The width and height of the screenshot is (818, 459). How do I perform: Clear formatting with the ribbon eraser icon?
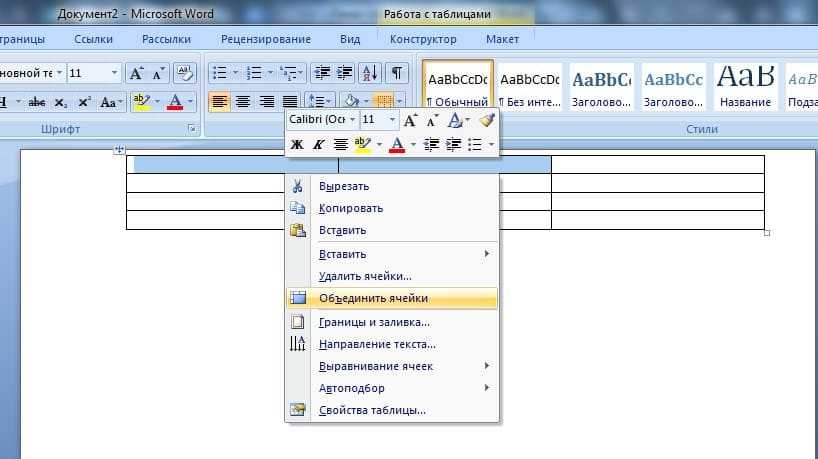(x=185, y=73)
